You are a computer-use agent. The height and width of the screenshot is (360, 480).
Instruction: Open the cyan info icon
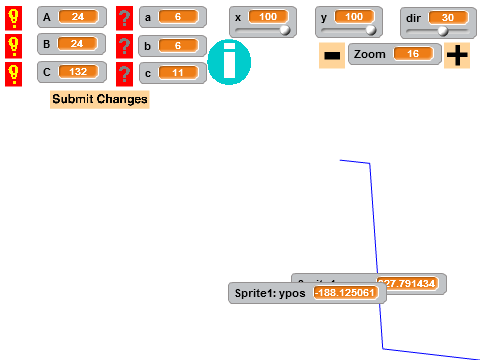click(229, 62)
